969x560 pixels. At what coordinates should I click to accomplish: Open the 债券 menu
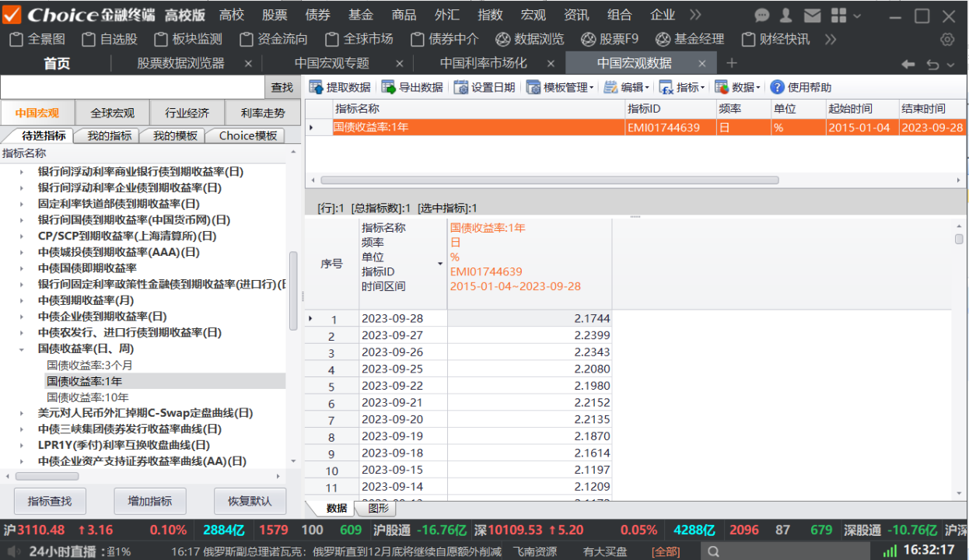click(317, 16)
